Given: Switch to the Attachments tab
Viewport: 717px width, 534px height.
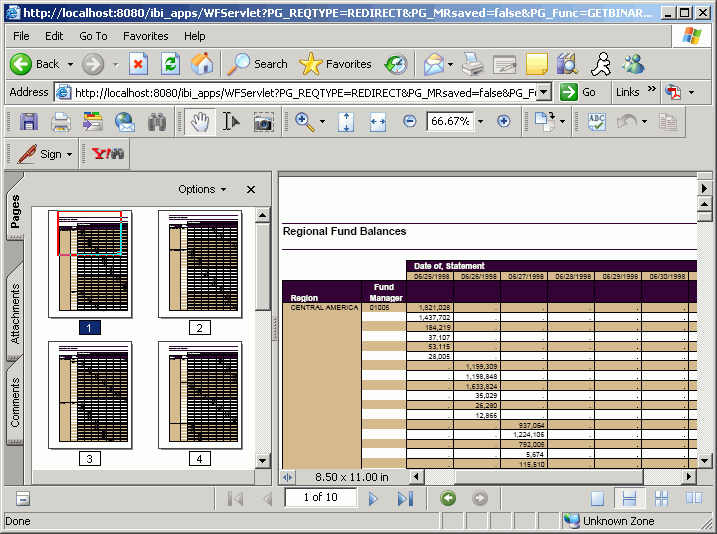Looking at the screenshot, I should (15, 314).
